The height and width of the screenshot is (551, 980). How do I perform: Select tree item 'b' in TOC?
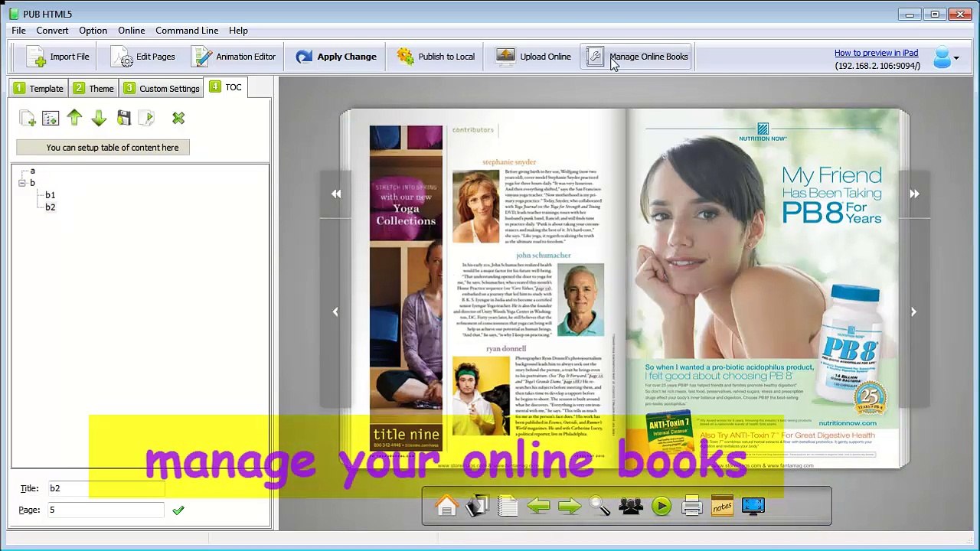[x=32, y=183]
